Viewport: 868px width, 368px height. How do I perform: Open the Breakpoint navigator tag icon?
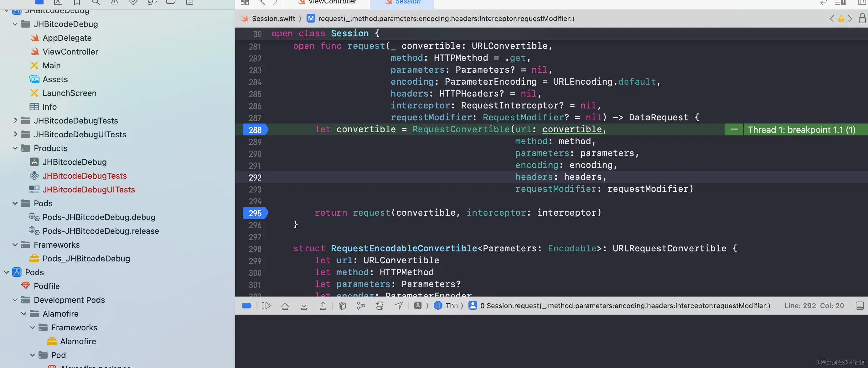pos(171,2)
